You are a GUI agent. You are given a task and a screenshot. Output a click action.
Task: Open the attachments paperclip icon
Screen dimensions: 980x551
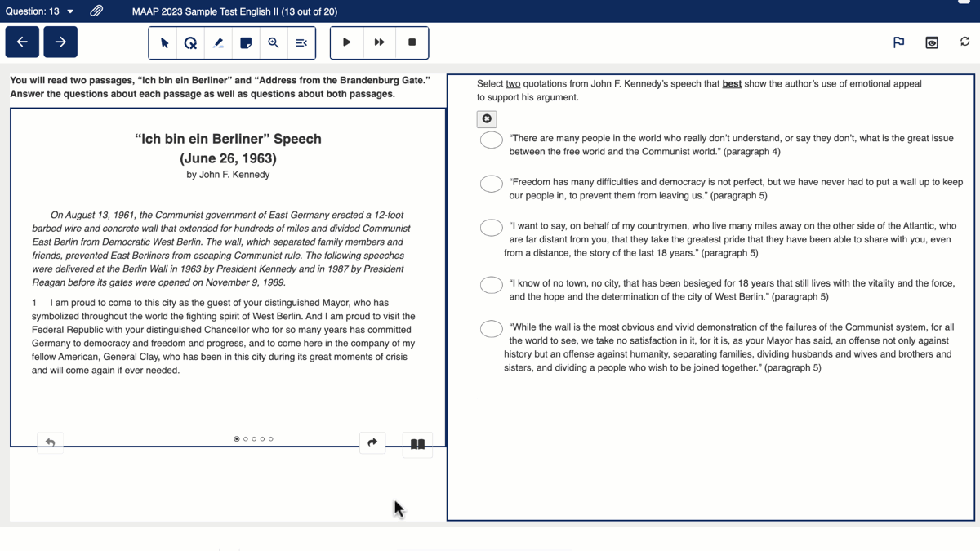coord(96,11)
